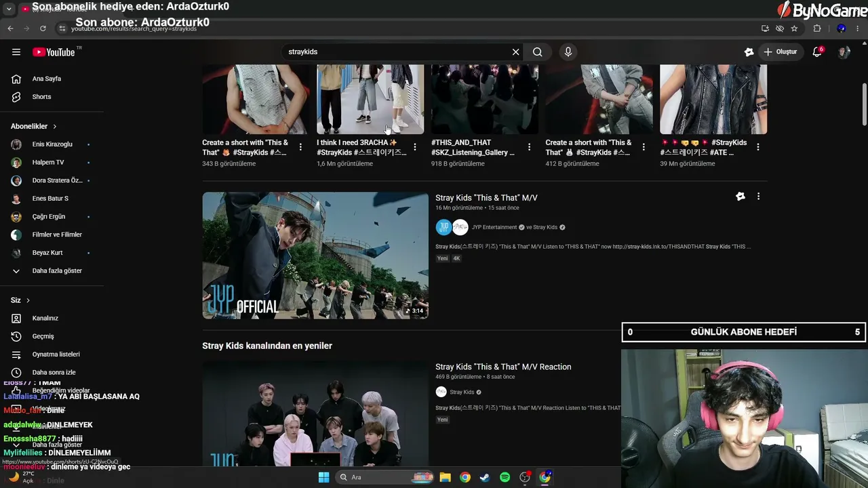Go back in browser history
Screen dimensions: 868x488
10,28
